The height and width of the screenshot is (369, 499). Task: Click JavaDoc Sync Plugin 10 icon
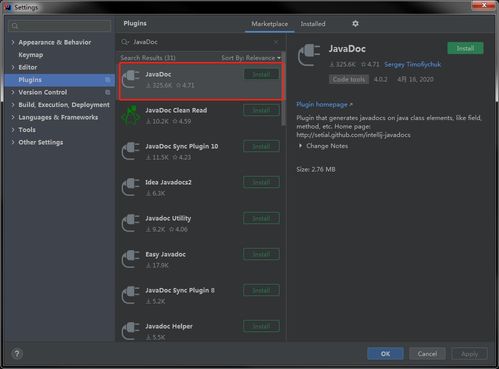131,151
